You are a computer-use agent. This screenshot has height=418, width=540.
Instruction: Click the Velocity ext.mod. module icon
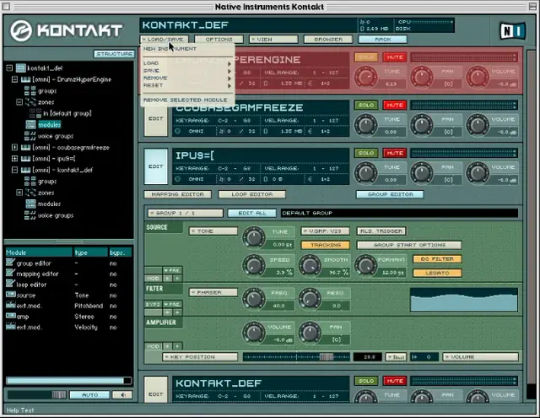[11, 327]
